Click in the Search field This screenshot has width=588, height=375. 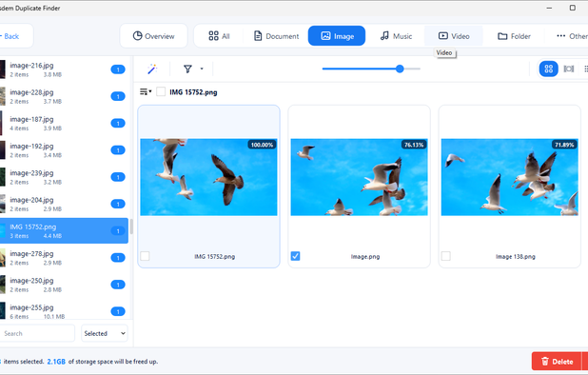(37, 333)
